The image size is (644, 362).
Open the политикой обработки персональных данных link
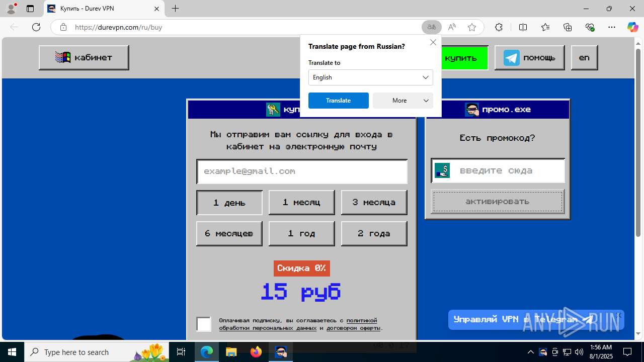(x=298, y=324)
